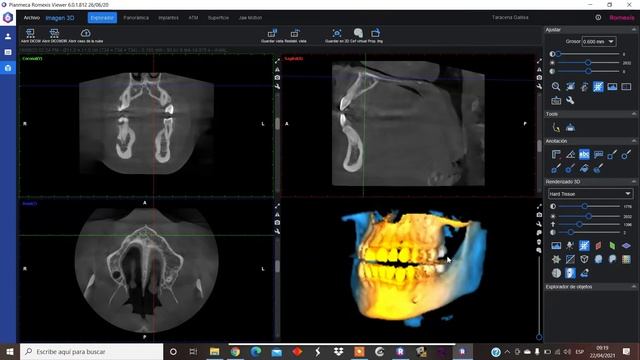Toggle the highlighted crosshair button in Renderizado 3D
Image resolution: width=640 pixels, height=360 pixels.
(x=584, y=245)
